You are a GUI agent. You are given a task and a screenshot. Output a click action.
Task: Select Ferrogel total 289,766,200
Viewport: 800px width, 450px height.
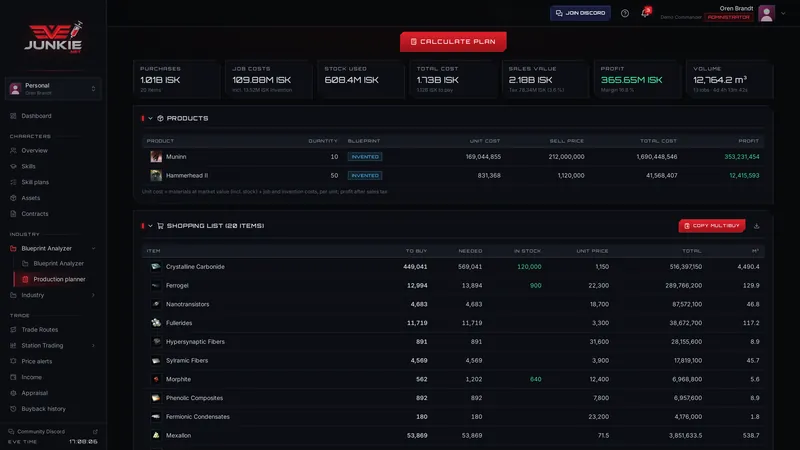click(x=683, y=286)
